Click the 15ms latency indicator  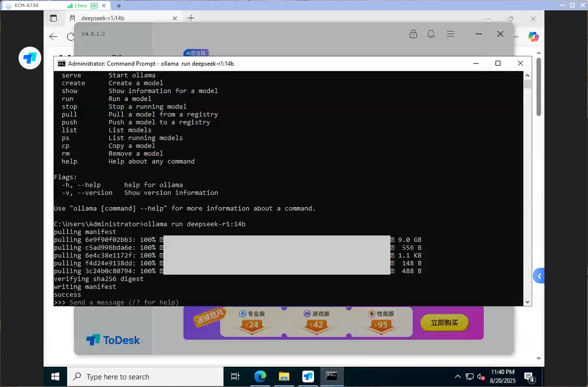point(77,6)
